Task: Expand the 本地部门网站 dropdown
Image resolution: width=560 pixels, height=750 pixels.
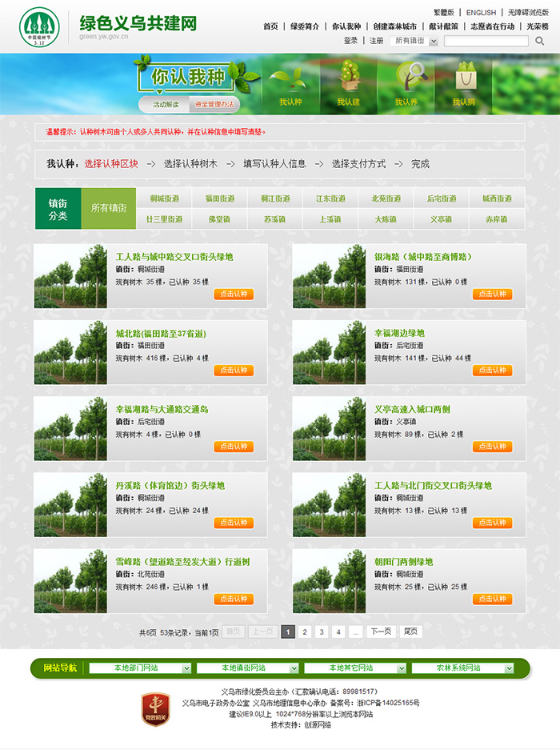Action: tap(141, 668)
